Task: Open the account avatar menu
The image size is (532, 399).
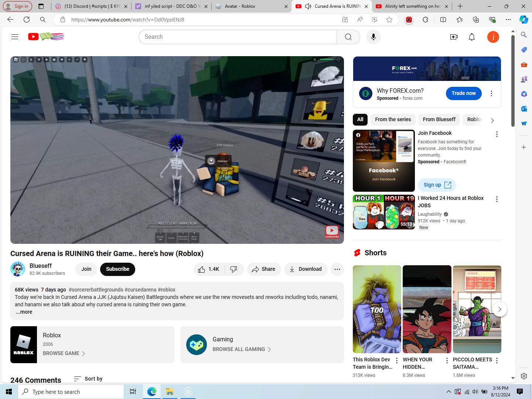Action: pos(493,37)
